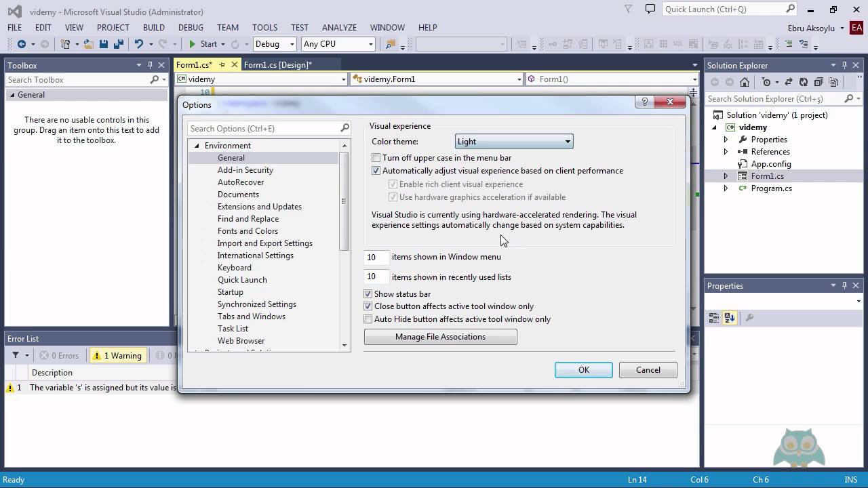Image resolution: width=868 pixels, height=488 pixels.
Task: Toggle 'Turn off upper case in menu bar' checkbox
Action: pos(376,158)
